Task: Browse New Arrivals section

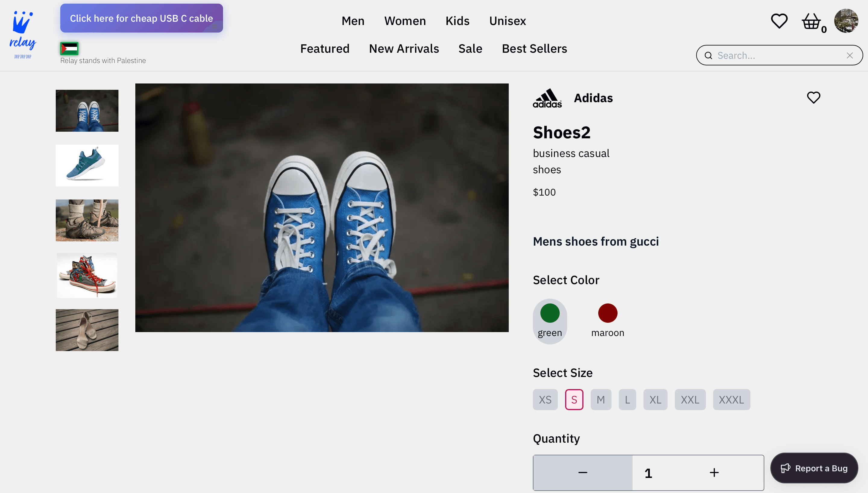Action: coord(404,49)
